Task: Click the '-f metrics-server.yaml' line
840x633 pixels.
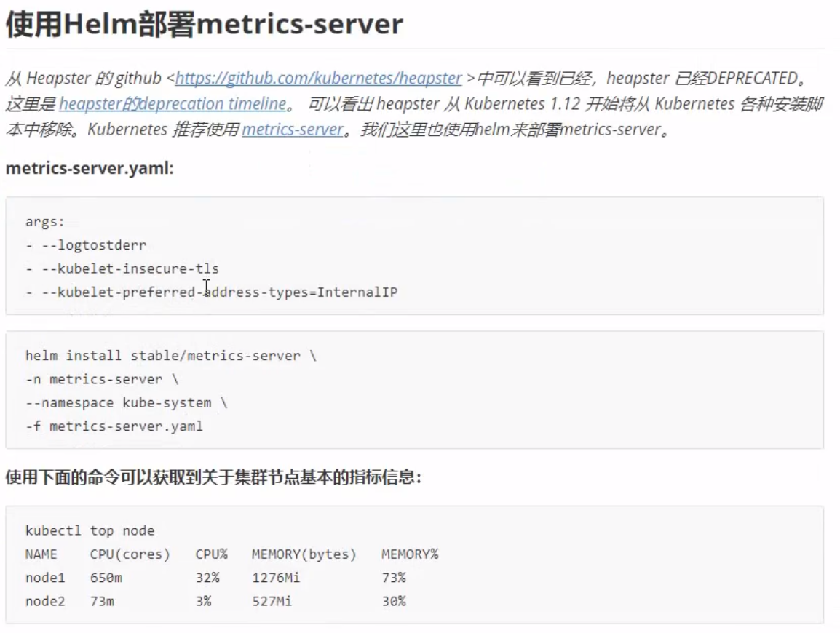Action: tap(114, 427)
